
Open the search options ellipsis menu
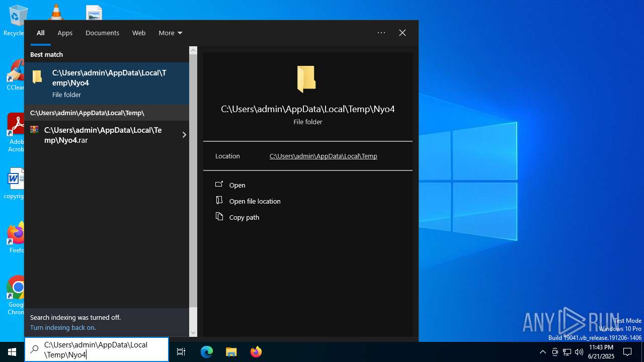point(381,33)
